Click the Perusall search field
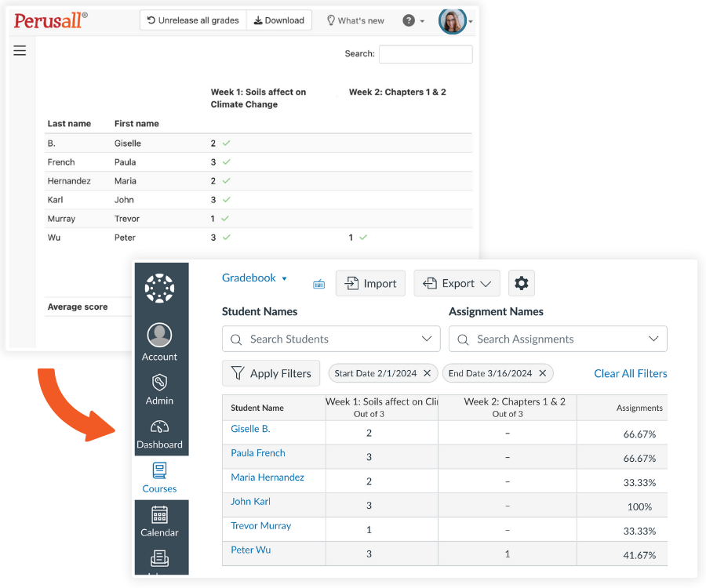 point(425,54)
